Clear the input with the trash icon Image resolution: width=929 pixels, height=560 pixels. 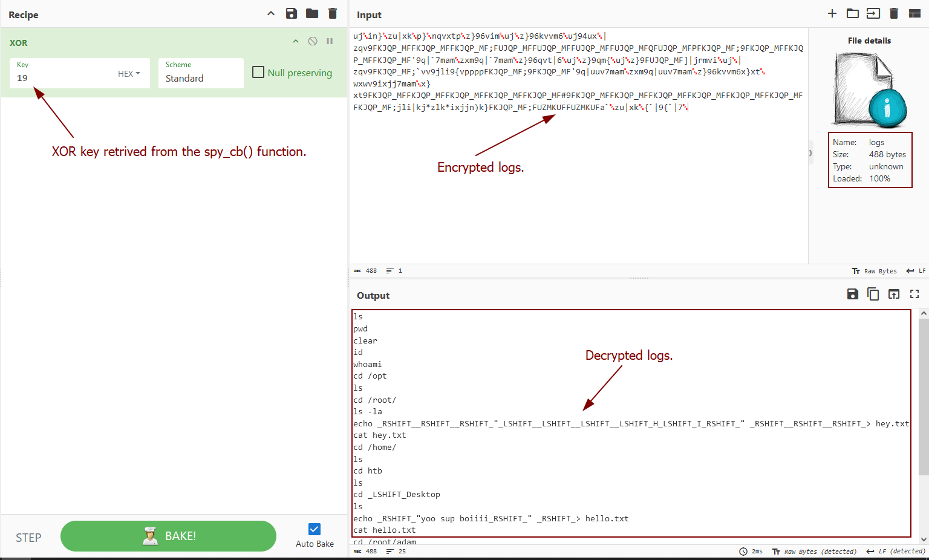pyautogui.click(x=894, y=13)
